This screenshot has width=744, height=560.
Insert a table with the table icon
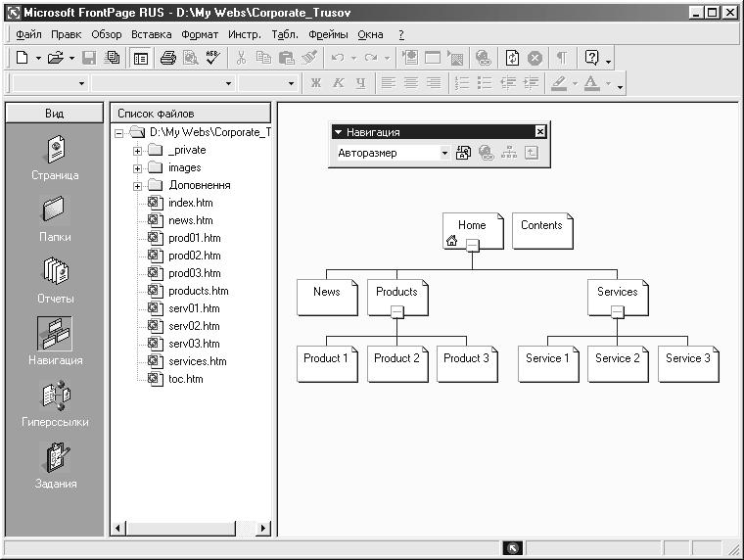(x=433, y=58)
